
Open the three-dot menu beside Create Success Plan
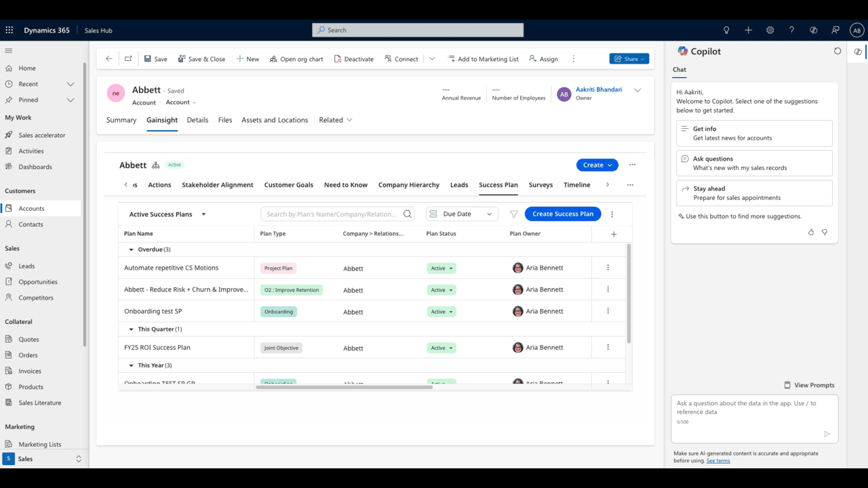[x=612, y=214]
